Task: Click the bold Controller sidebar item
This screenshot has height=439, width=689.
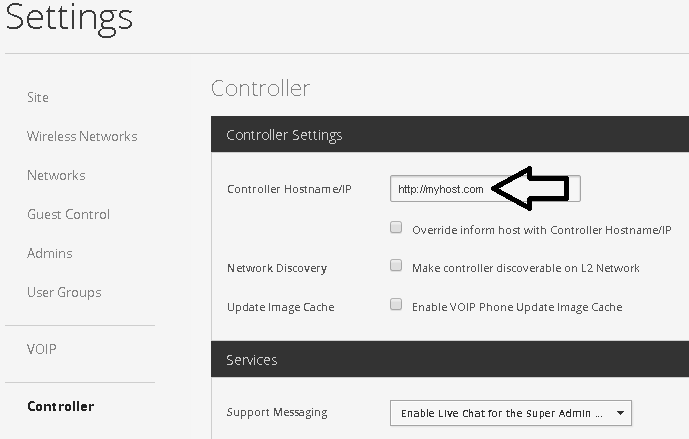Action: 61,406
